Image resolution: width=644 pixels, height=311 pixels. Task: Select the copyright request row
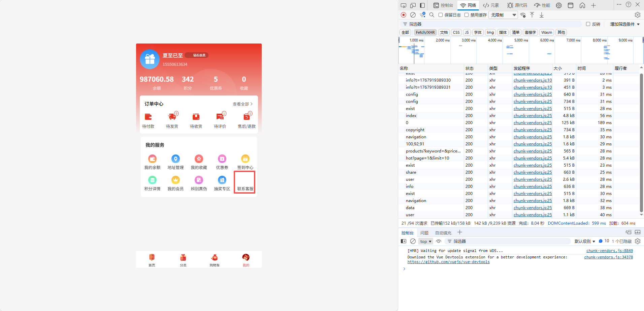519,130
